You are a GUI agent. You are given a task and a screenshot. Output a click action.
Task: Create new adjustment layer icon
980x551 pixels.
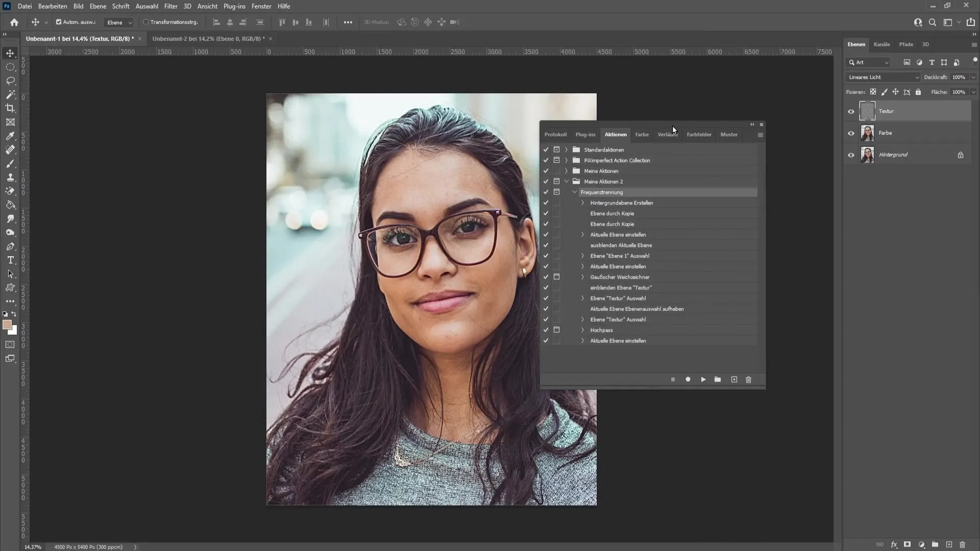click(x=921, y=544)
